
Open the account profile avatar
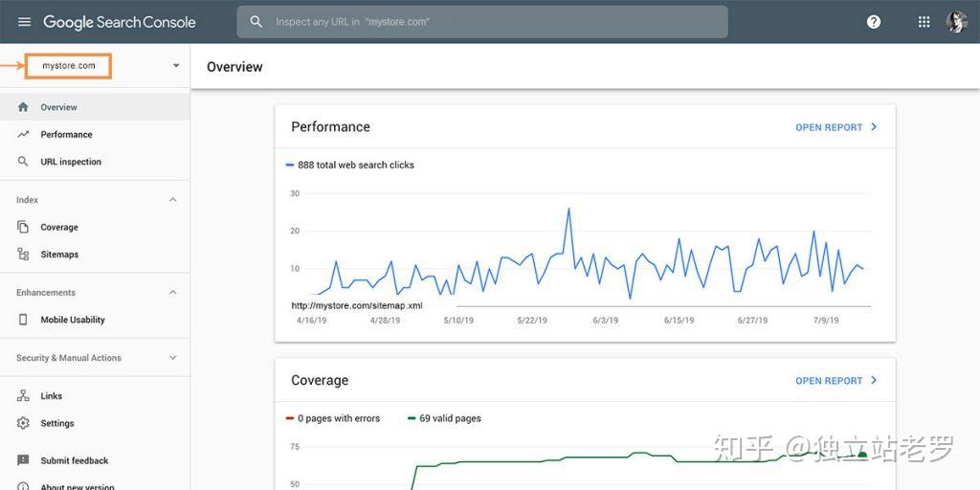(x=956, y=22)
